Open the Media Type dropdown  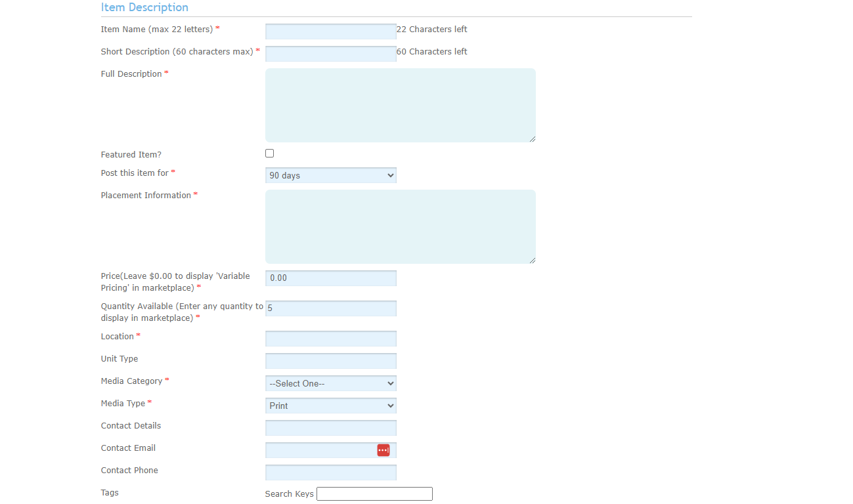(330, 406)
